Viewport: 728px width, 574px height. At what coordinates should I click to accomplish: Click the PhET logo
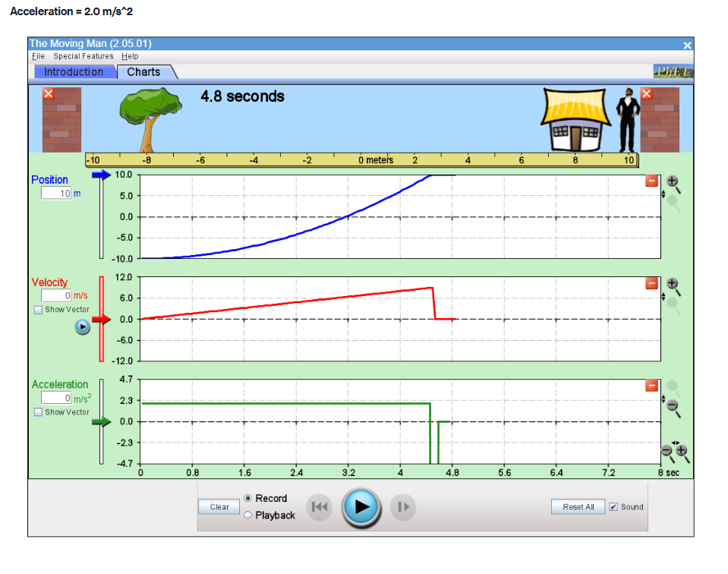tap(676, 68)
